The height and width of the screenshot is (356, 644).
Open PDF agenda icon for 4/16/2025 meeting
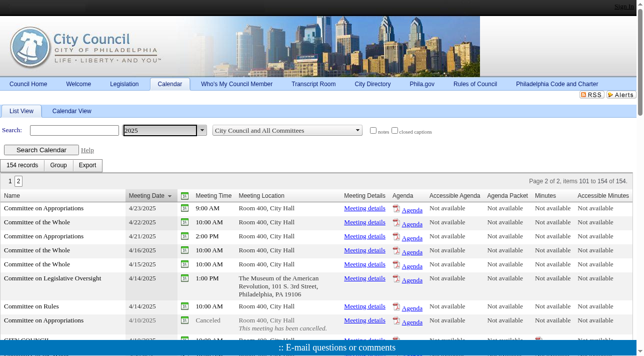[396, 251]
